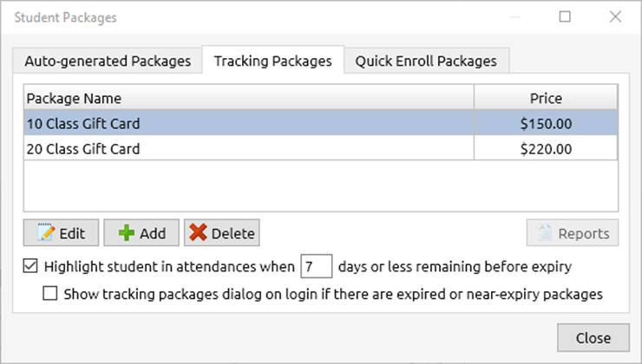Click the $150.00 price cell
The width and height of the screenshot is (642, 364).
tap(546, 124)
